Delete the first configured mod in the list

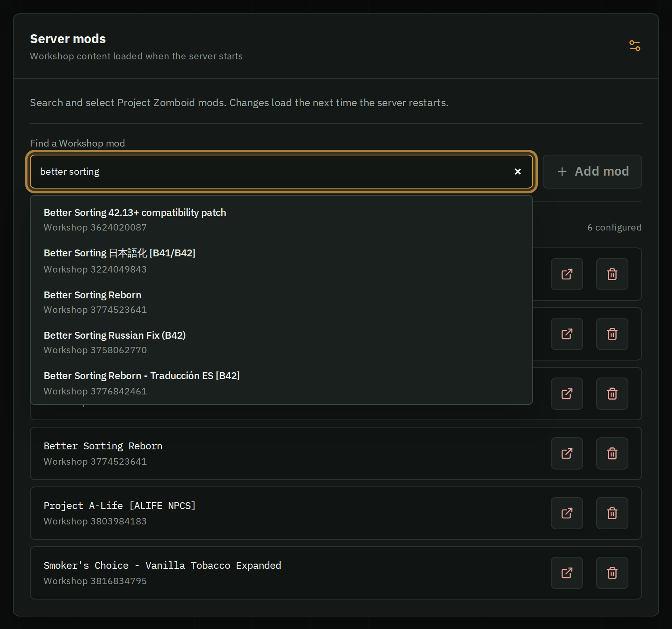(612, 274)
